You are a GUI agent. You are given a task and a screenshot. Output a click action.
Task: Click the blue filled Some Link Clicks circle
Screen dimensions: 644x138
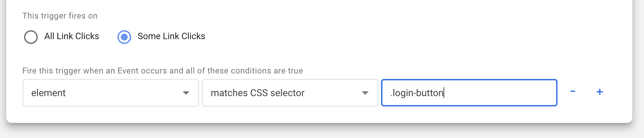pyautogui.click(x=124, y=37)
